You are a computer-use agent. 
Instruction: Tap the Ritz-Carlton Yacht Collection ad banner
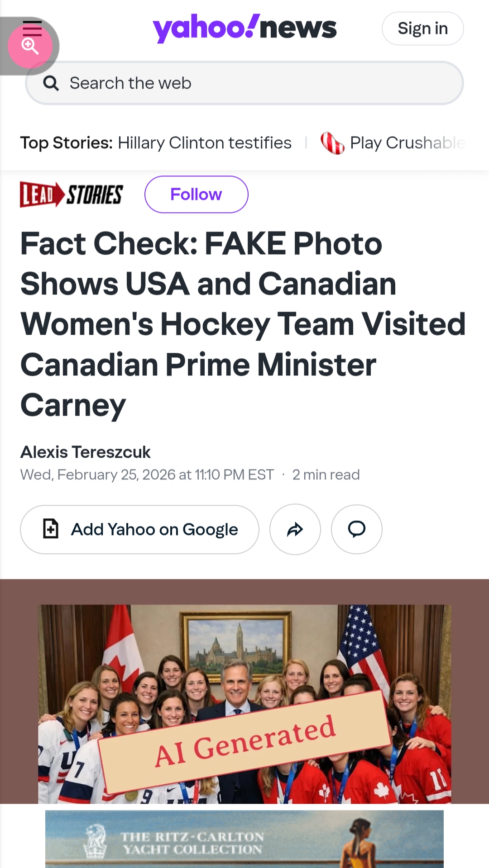pyautogui.click(x=244, y=839)
